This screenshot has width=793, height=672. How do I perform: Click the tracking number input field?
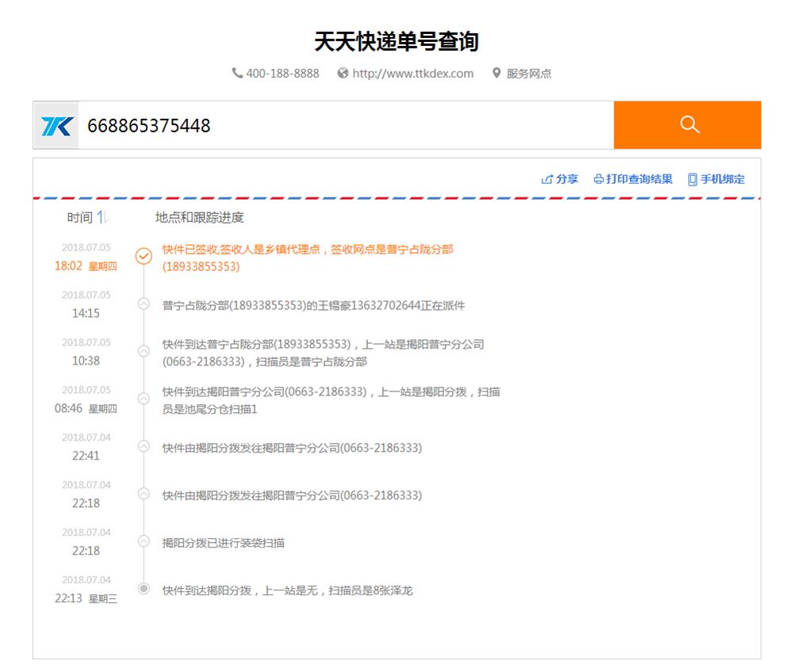pos(346,125)
